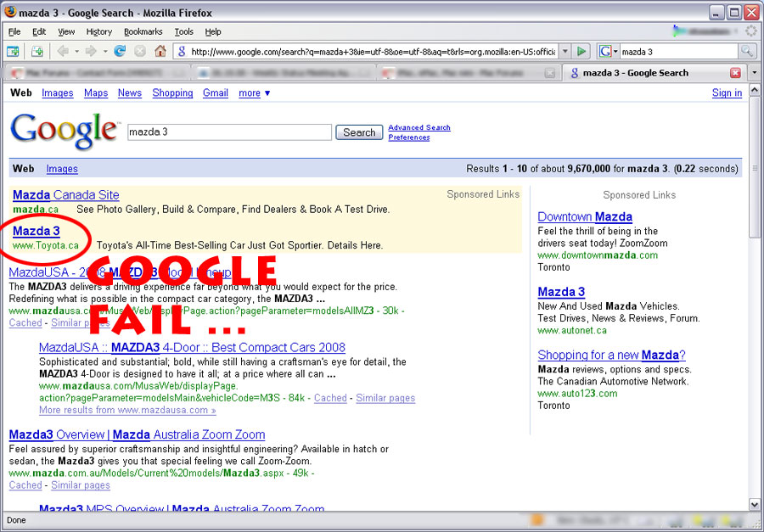Viewport: 764px width, 532px height.
Task: Click the Sign in link
Action: point(727,93)
